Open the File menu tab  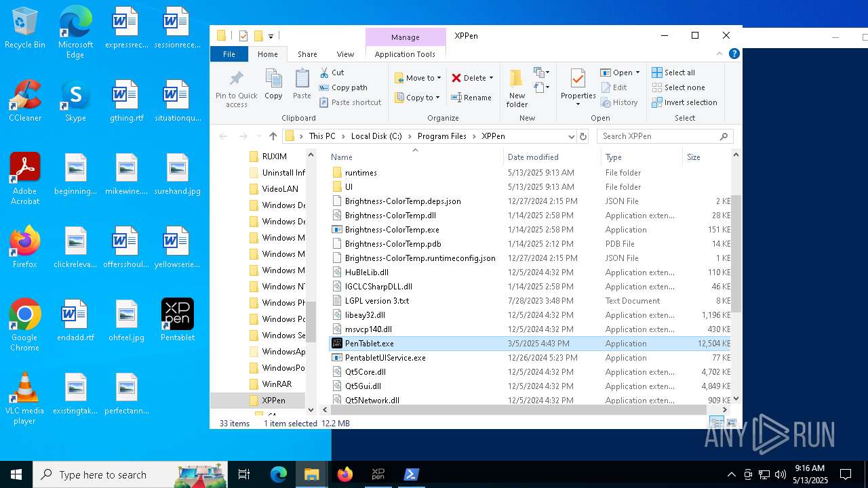[229, 54]
